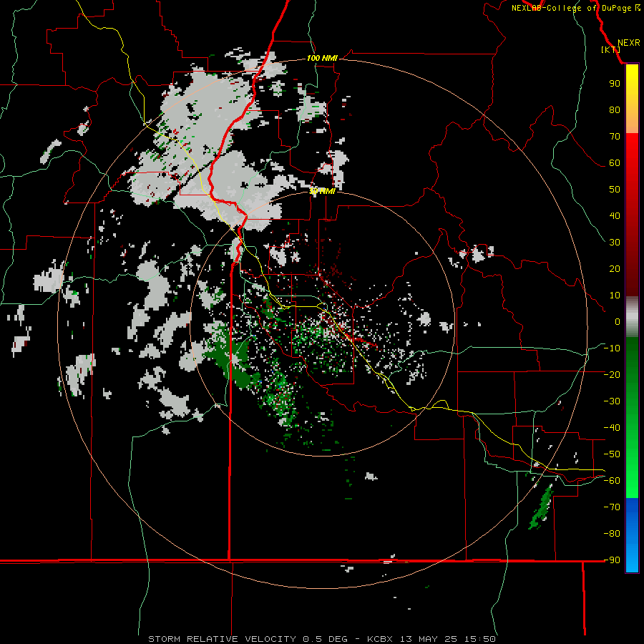Click the 70 value on velocity scale
The image size is (644, 644).
(x=615, y=137)
